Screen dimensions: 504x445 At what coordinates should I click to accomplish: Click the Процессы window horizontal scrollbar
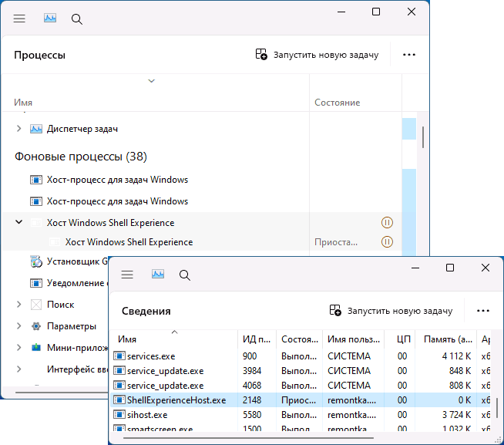(61, 393)
